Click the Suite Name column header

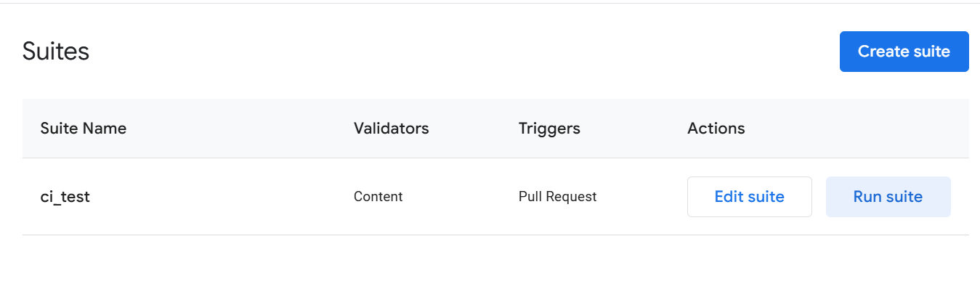pyautogui.click(x=84, y=129)
